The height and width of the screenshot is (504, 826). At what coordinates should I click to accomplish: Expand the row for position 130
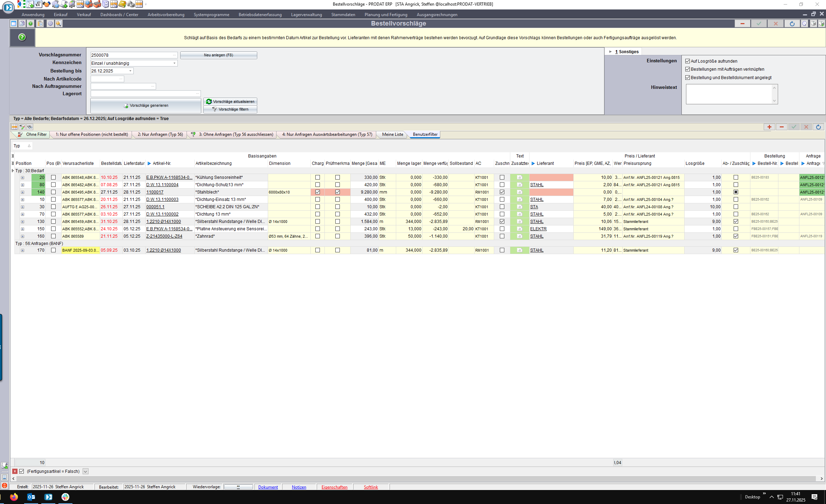click(x=22, y=222)
